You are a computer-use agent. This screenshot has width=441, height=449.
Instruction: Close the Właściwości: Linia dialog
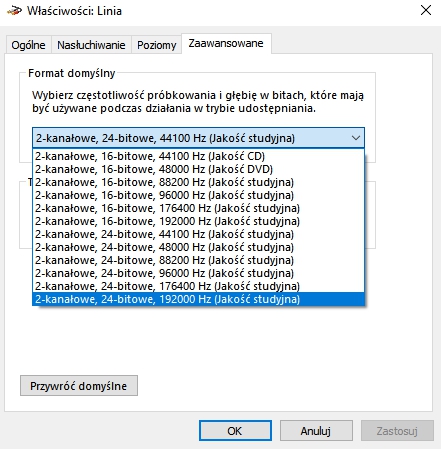426,10
